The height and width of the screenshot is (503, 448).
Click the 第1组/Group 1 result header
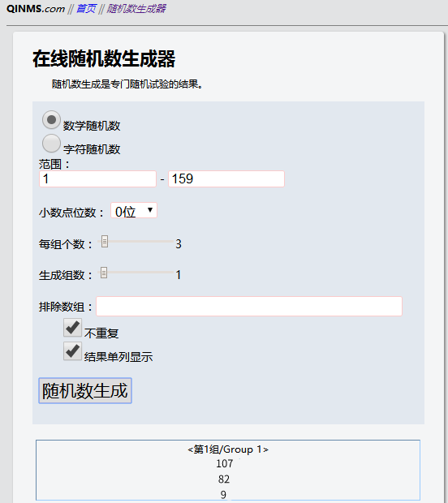click(228, 449)
